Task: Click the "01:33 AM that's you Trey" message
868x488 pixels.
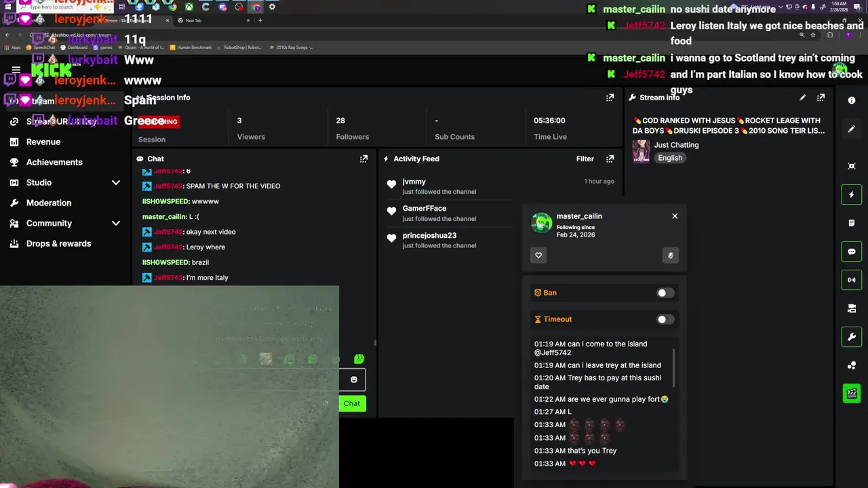Action: pyautogui.click(x=575, y=451)
